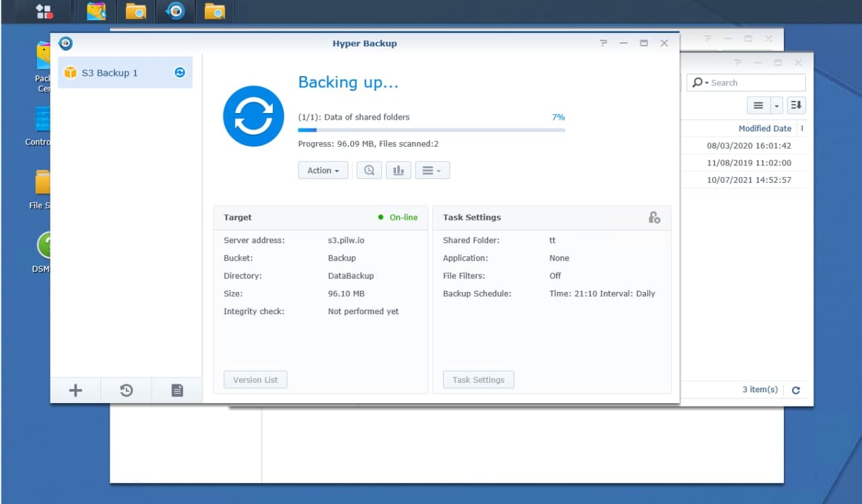Open Hyper Backup help question mark
Image resolution: width=862 pixels, height=504 pixels.
point(603,43)
